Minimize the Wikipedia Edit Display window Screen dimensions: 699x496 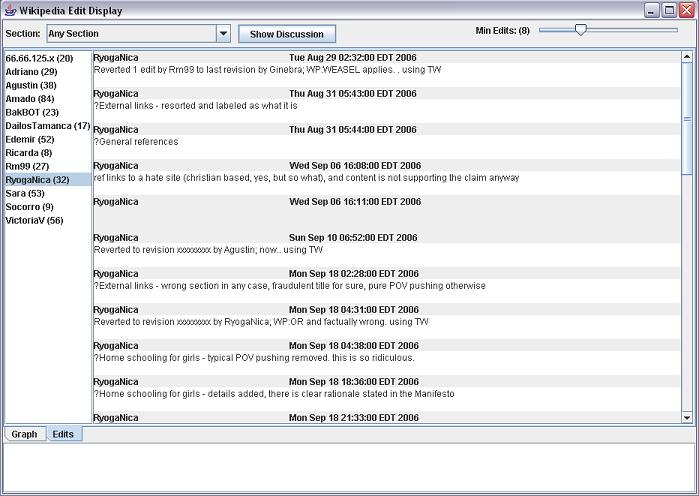(652, 10)
